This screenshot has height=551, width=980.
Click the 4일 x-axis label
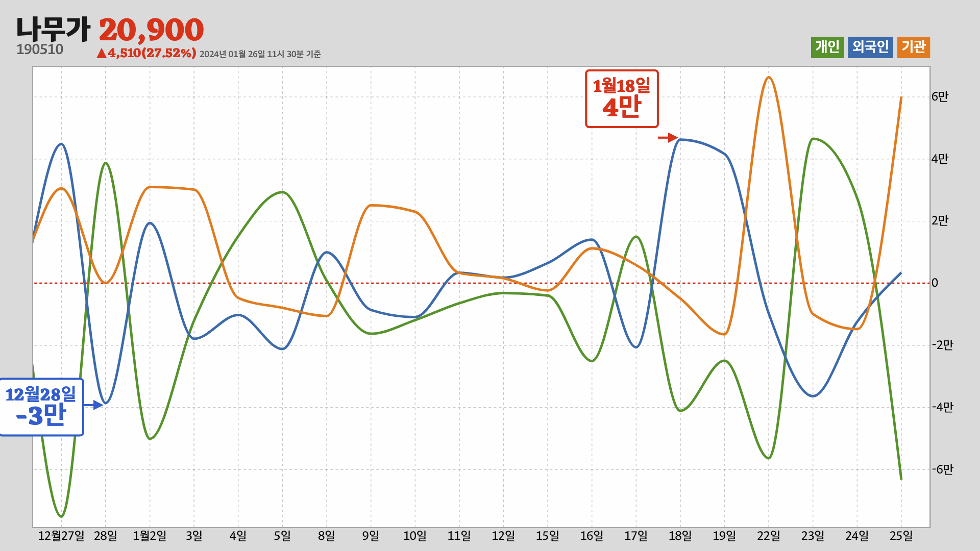[x=238, y=536]
